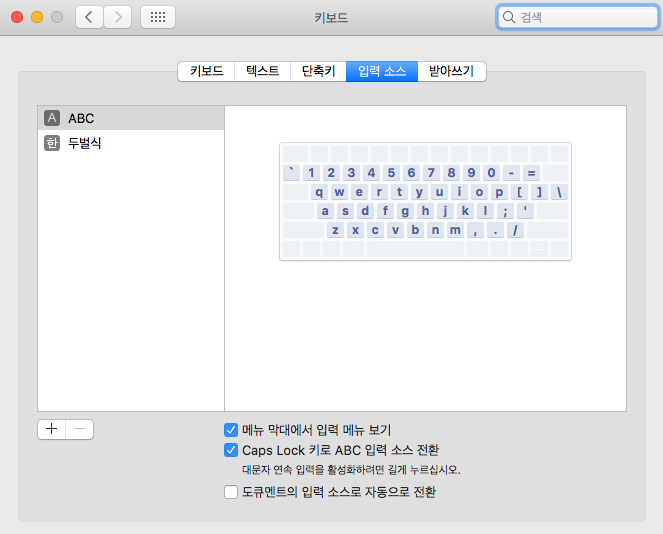Click the spacebar in keyboard preview

tap(415, 249)
